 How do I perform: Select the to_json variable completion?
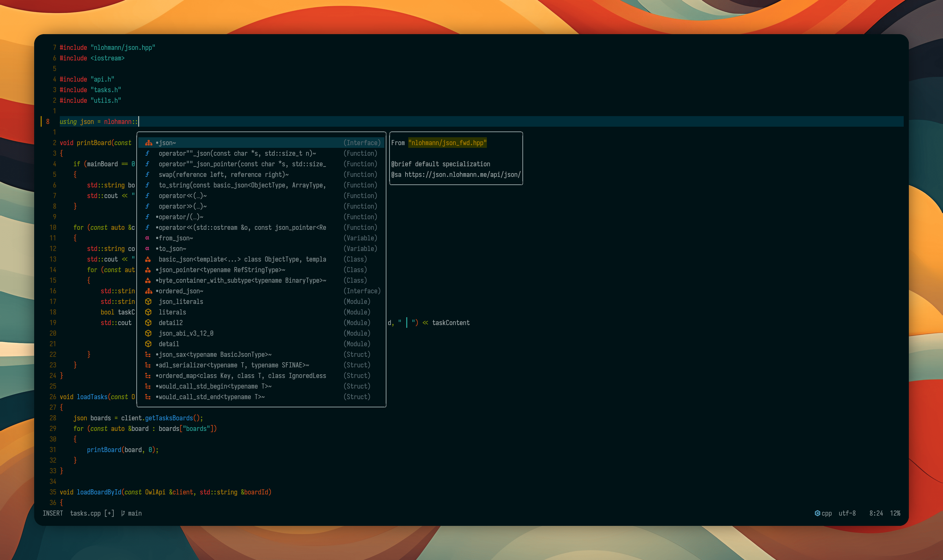tap(172, 249)
